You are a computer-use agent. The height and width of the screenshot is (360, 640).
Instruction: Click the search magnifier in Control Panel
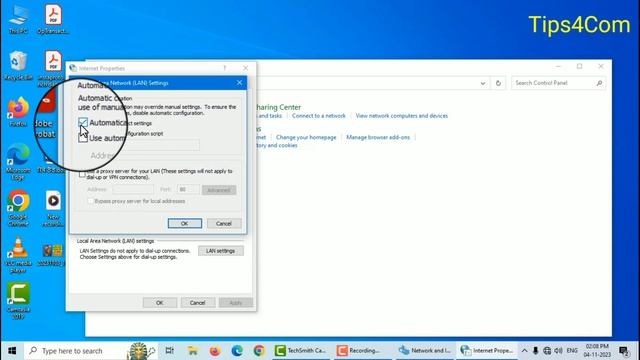tap(599, 83)
